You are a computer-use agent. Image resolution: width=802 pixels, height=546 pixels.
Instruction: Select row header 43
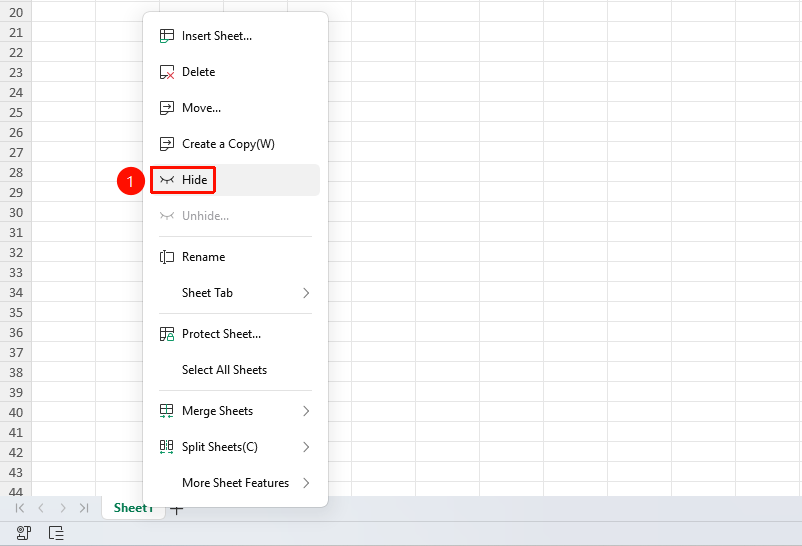click(x=16, y=473)
